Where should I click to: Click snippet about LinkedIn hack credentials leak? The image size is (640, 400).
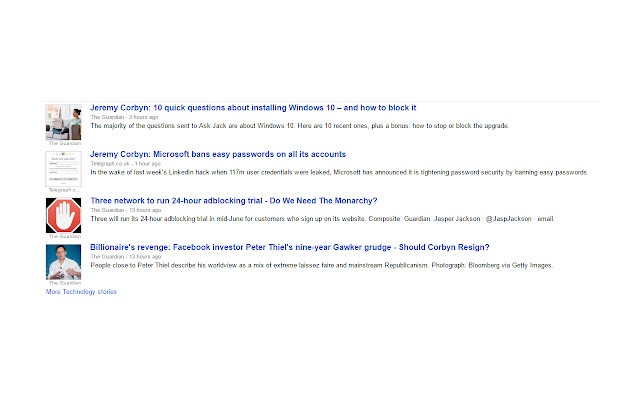click(x=339, y=172)
